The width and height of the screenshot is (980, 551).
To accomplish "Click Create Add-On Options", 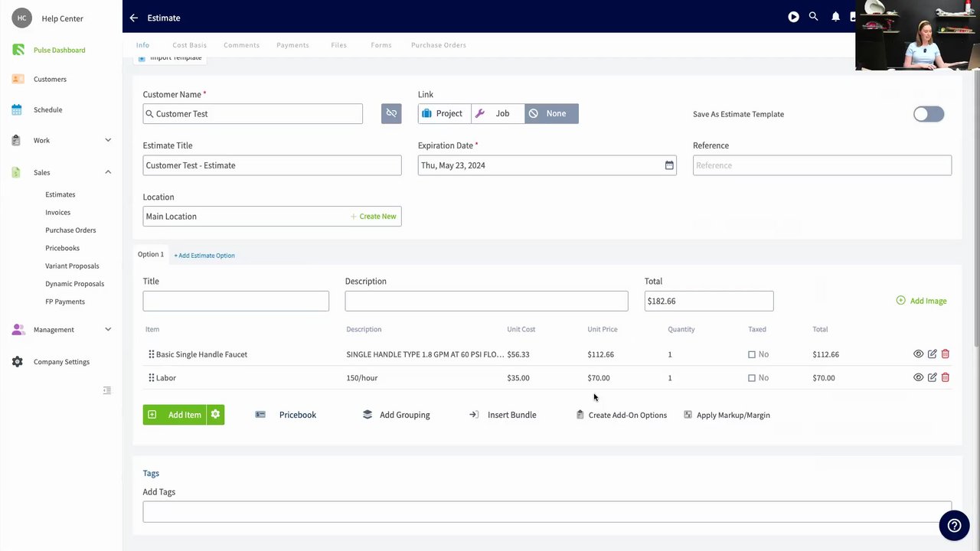I will tap(621, 415).
